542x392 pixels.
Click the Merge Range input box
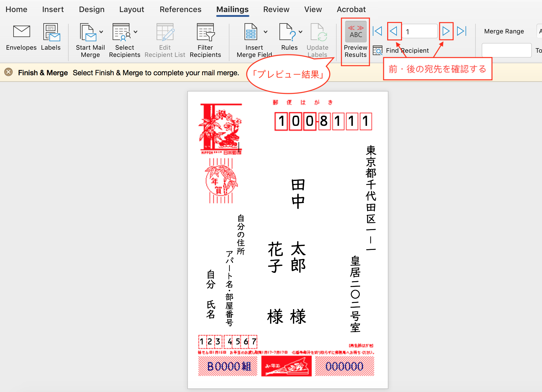506,50
